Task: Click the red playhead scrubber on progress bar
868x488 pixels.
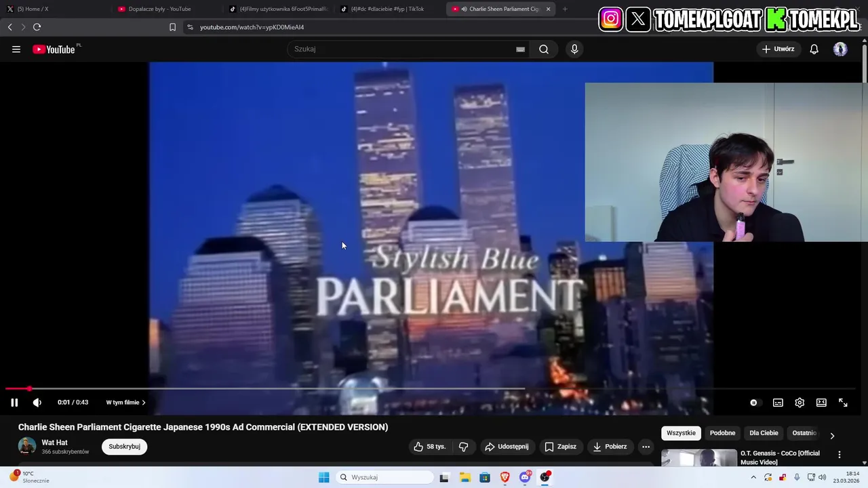Action: tap(29, 389)
